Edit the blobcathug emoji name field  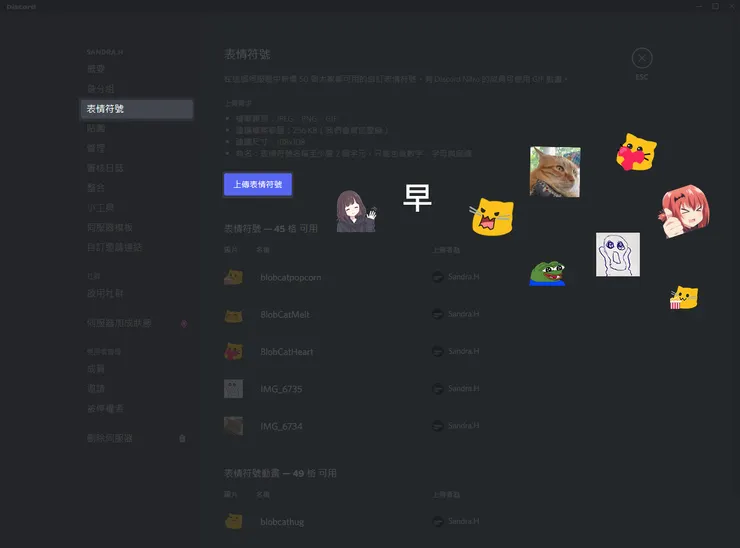coord(282,522)
